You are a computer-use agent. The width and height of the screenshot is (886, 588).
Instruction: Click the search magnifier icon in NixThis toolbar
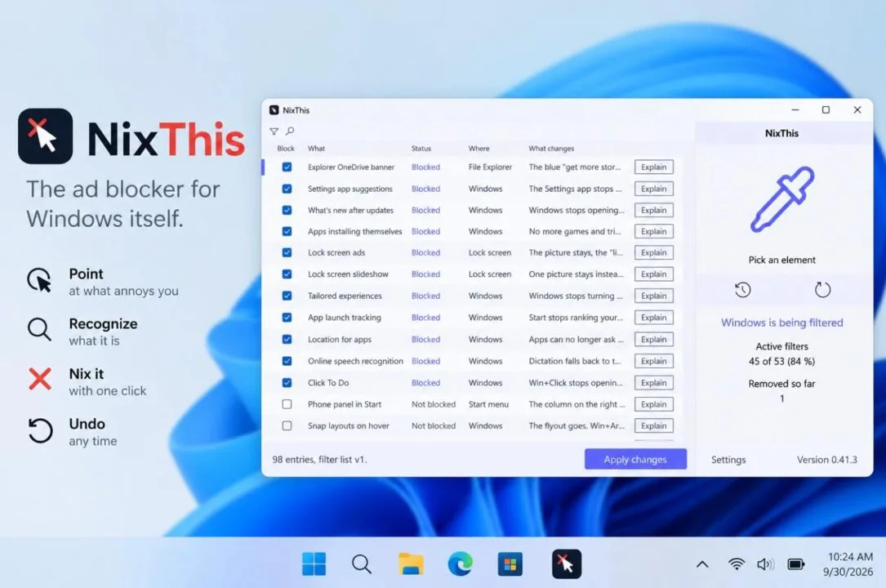pyautogui.click(x=290, y=131)
